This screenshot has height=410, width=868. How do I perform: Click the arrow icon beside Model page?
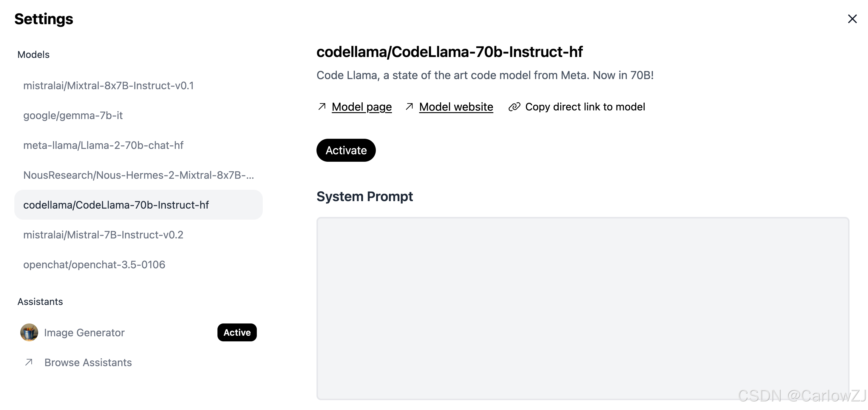(x=322, y=107)
